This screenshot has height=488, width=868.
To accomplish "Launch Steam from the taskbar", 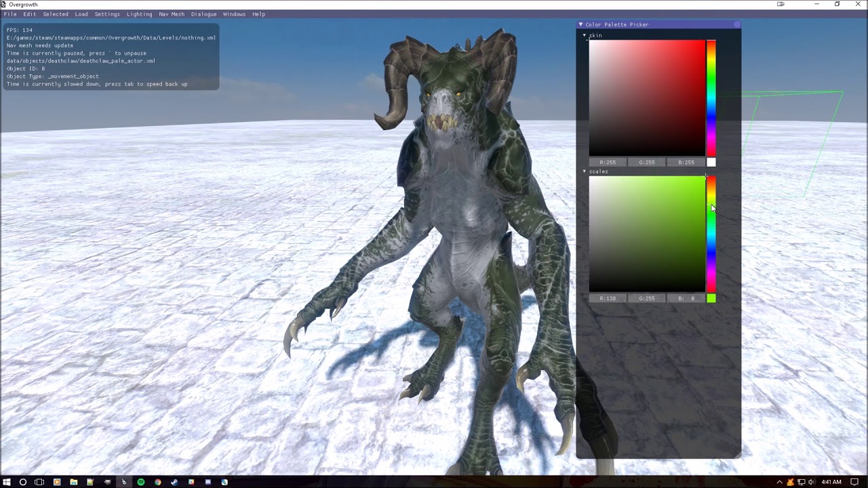I will tap(174, 482).
